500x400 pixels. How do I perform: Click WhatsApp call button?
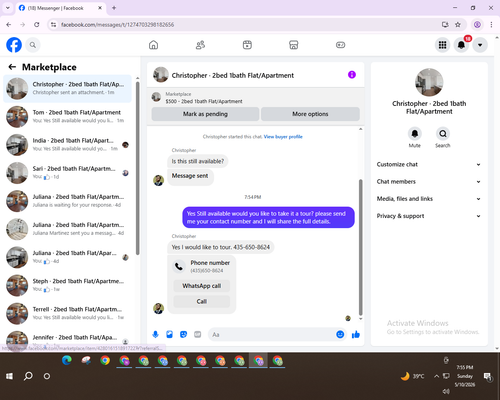pos(202,286)
